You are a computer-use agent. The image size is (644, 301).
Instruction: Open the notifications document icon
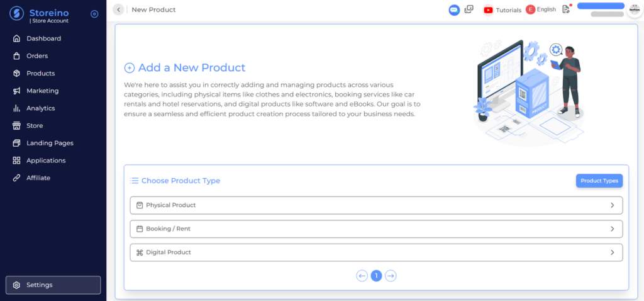coord(567,9)
